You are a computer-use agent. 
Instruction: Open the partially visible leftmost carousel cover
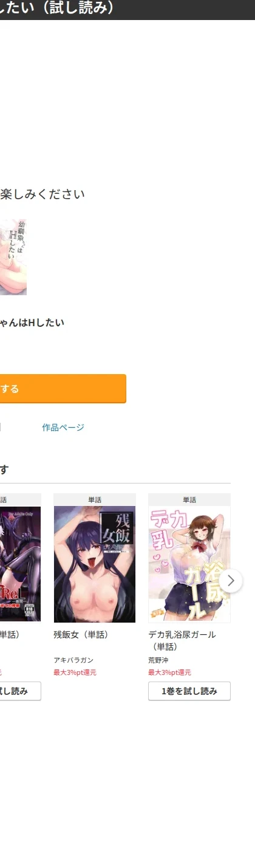pos(20,564)
